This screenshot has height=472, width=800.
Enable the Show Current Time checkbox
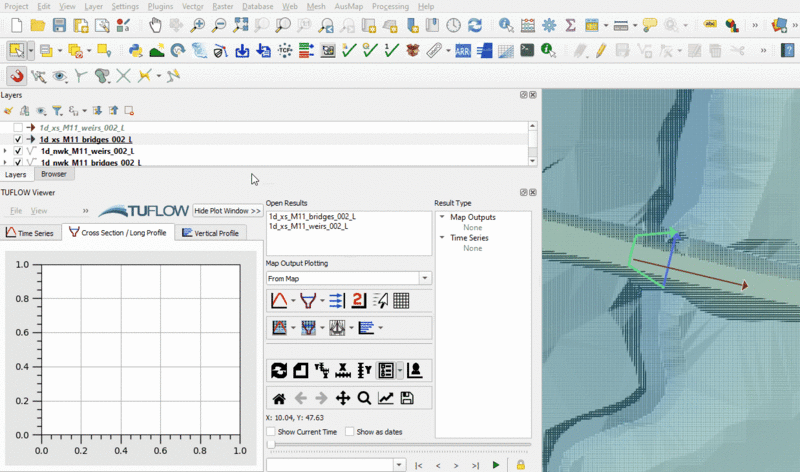point(271,432)
